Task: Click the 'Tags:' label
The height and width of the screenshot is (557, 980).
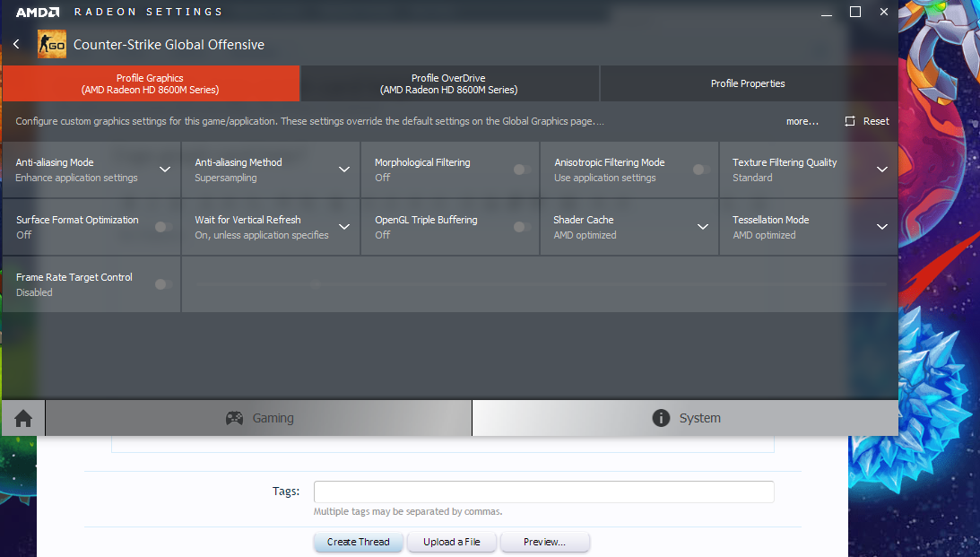Action: (x=286, y=492)
